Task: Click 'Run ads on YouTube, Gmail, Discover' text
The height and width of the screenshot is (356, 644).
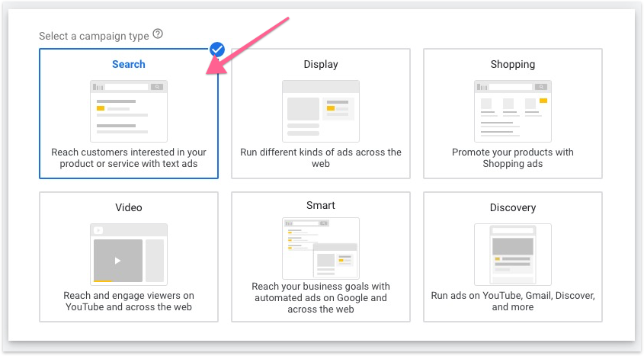Action: pyautogui.click(x=512, y=301)
